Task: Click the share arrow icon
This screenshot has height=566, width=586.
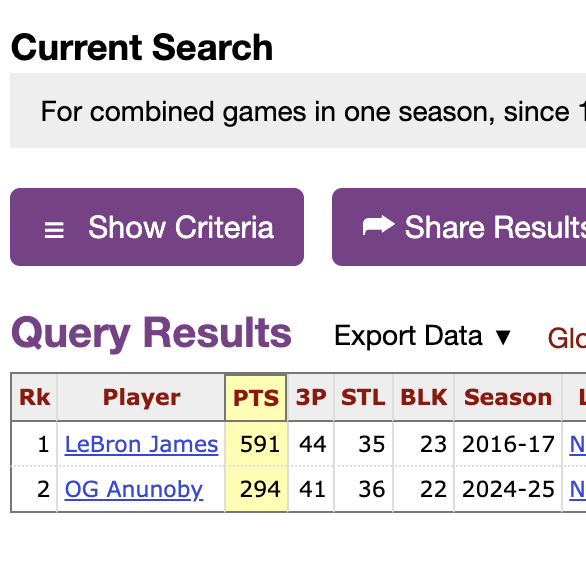Action: pyautogui.click(x=378, y=225)
